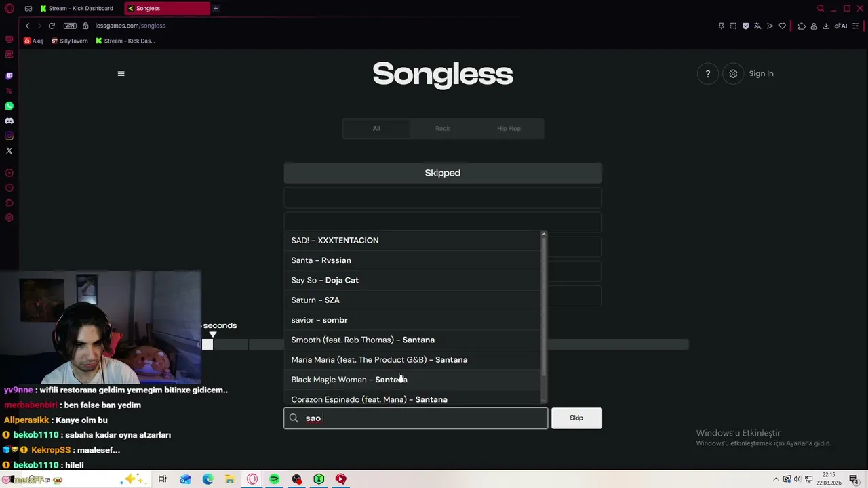Reload the Songless page
This screenshot has width=868, height=488.
(52, 26)
